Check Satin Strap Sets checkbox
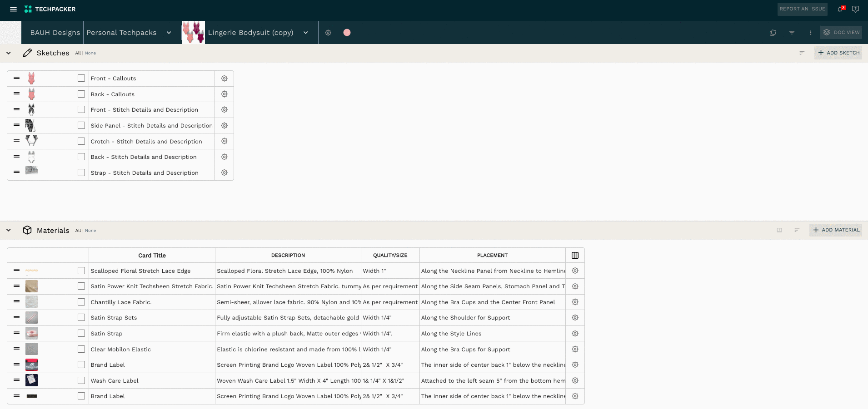This screenshot has height=409, width=868. coord(81,317)
